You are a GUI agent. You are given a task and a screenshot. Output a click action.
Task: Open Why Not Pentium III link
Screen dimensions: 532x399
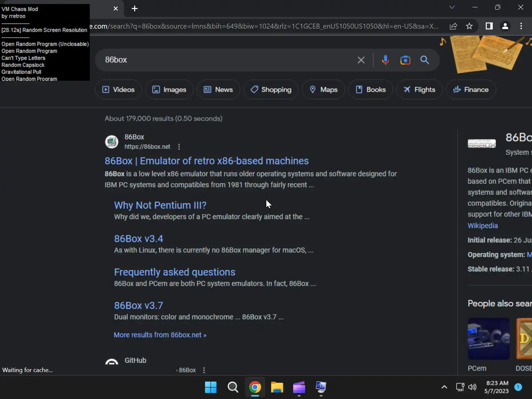point(160,205)
